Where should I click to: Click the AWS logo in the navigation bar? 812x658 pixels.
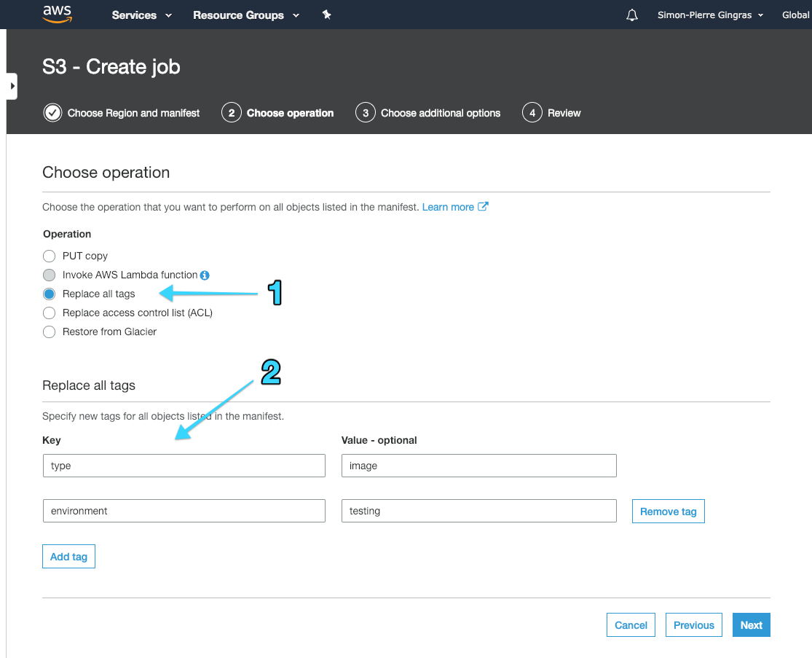[x=57, y=14]
